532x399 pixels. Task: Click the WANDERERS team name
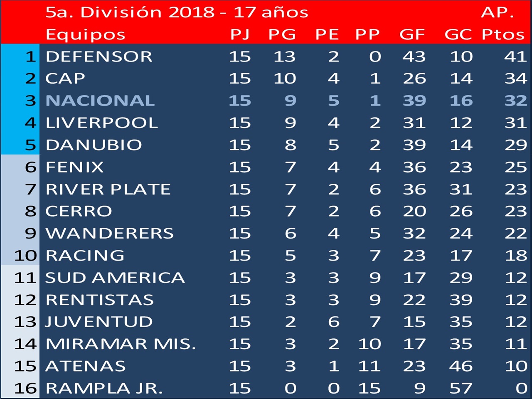tap(110, 233)
